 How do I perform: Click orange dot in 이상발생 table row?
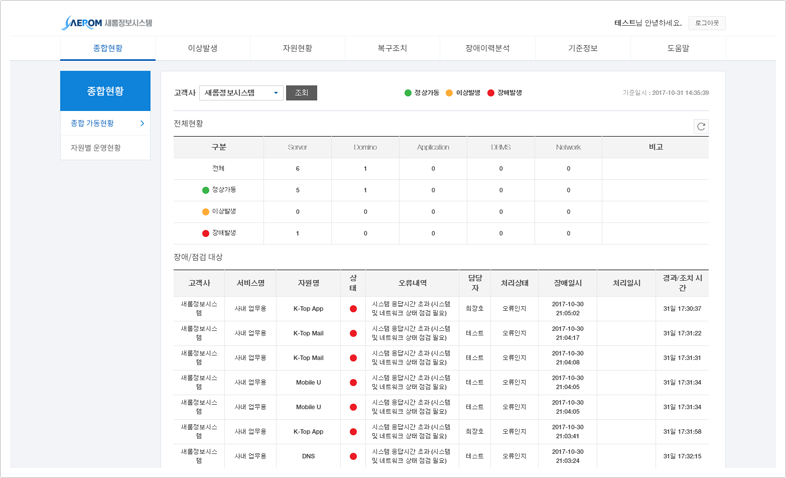click(x=205, y=212)
